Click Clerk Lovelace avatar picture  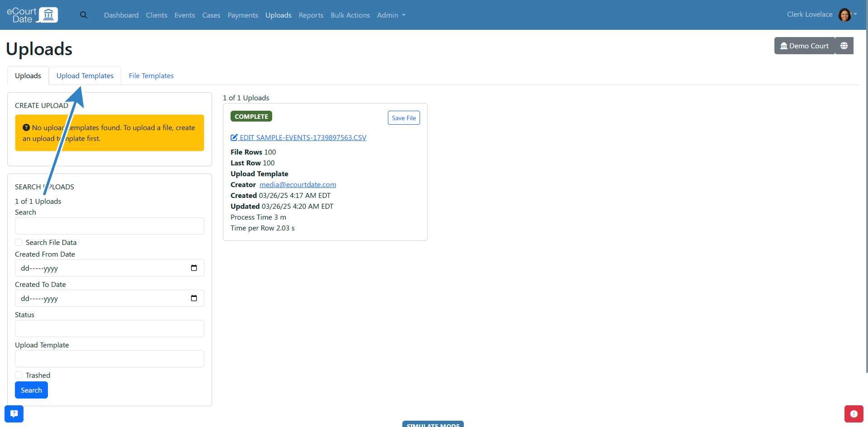(x=844, y=14)
